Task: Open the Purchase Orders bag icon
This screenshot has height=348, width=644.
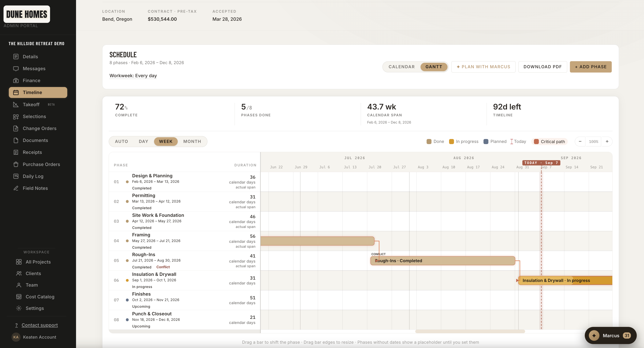Action: pos(16,164)
